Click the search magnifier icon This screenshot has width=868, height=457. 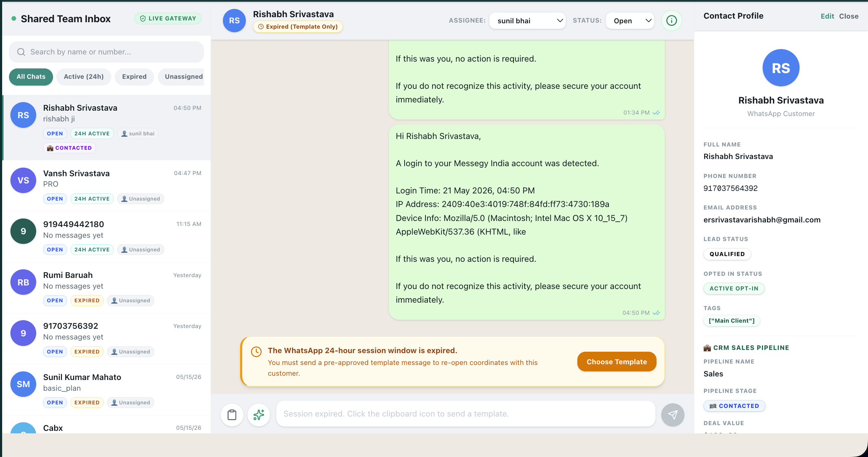(x=21, y=52)
